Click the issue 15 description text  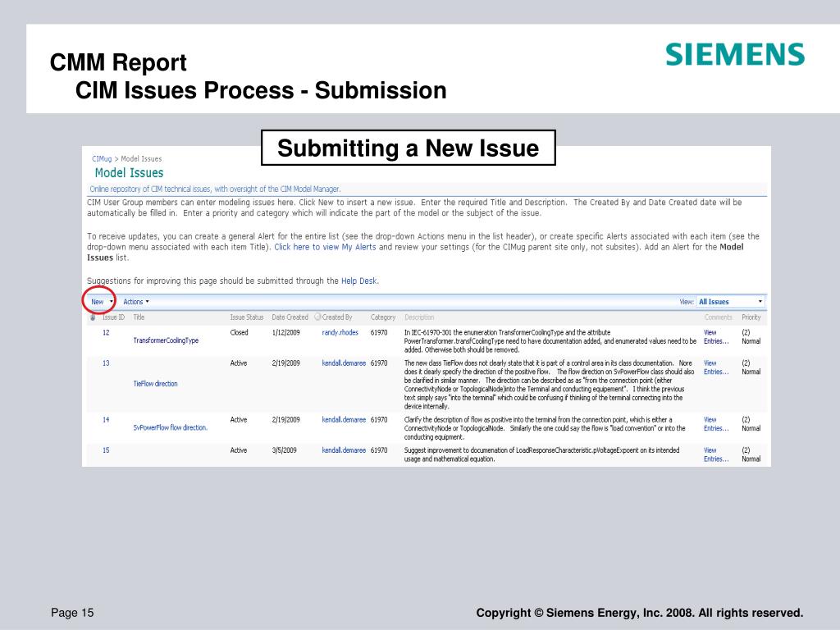click(541, 454)
